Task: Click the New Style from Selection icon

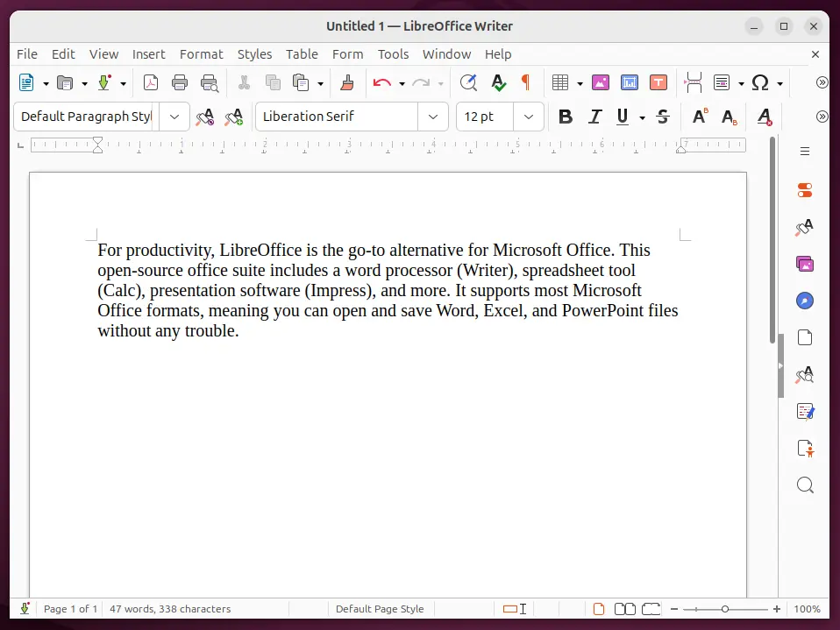Action: tap(233, 117)
